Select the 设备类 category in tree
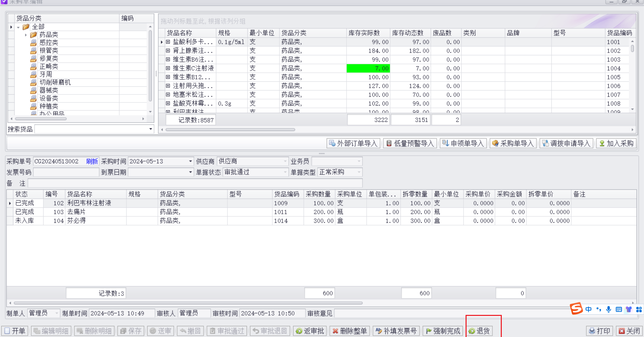 [49, 98]
